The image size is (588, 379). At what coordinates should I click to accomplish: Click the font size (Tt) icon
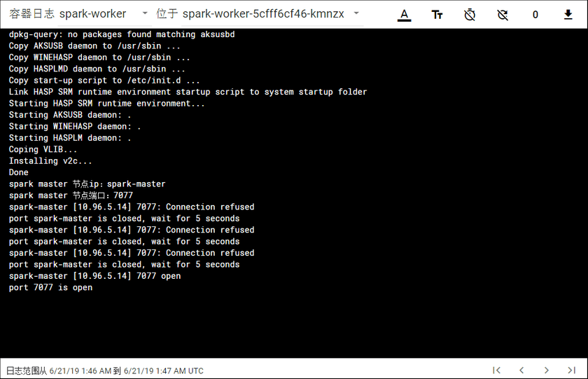point(437,15)
